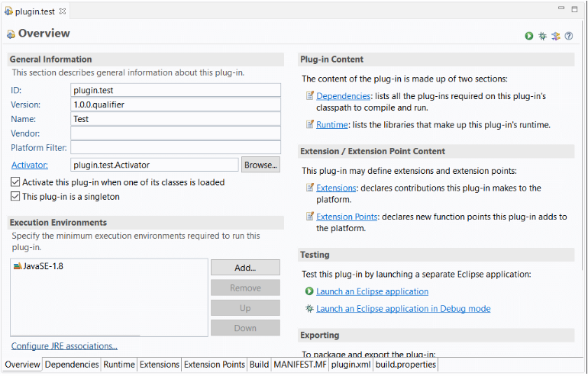Viewport: 588px width, 376px height.
Task: Switch to the Runtime tab
Action: [119, 365]
